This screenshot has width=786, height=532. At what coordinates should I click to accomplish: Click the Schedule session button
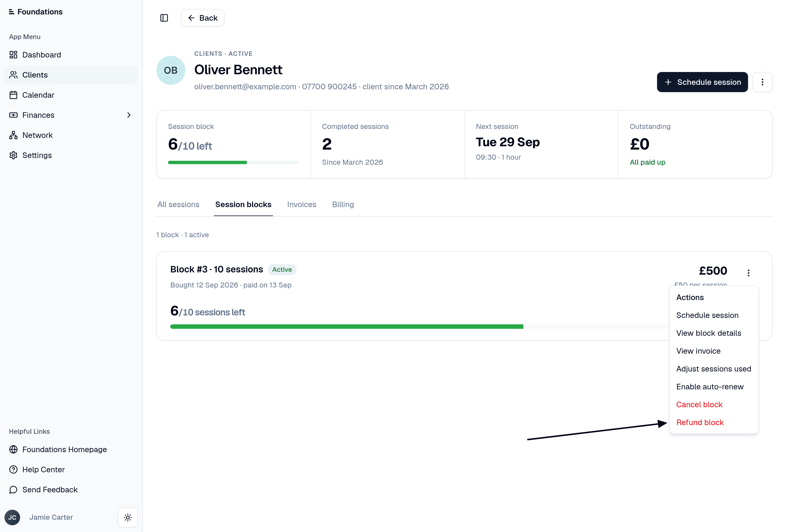(702, 82)
